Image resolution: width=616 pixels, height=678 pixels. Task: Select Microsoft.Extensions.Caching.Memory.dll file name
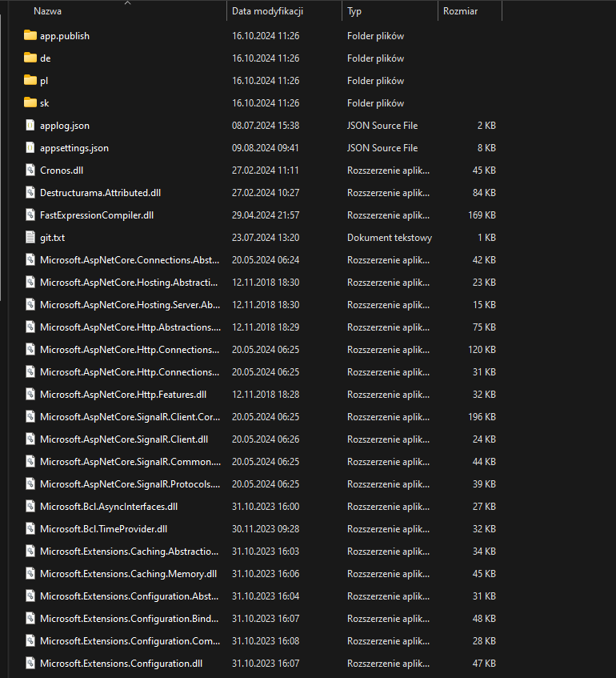tap(128, 574)
